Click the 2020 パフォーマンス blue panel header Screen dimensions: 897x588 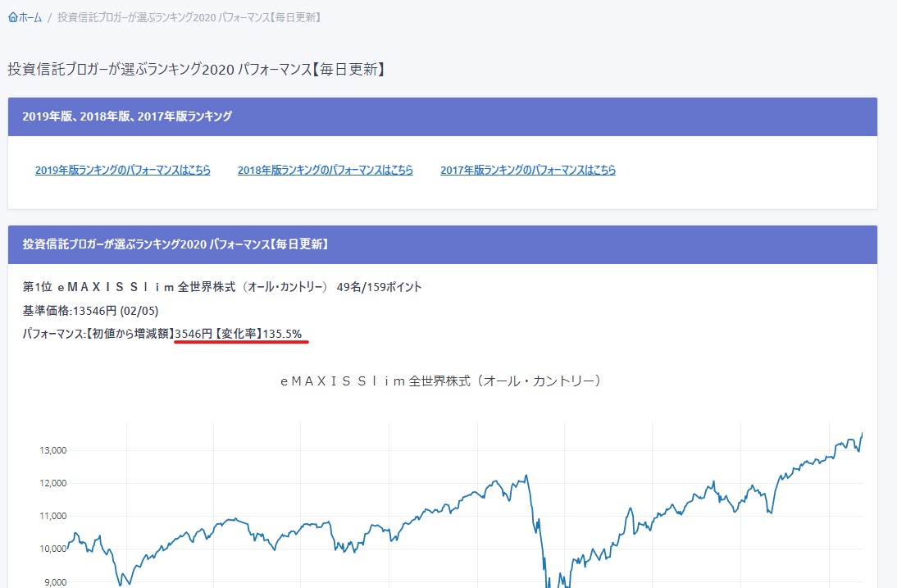click(x=175, y=244)
